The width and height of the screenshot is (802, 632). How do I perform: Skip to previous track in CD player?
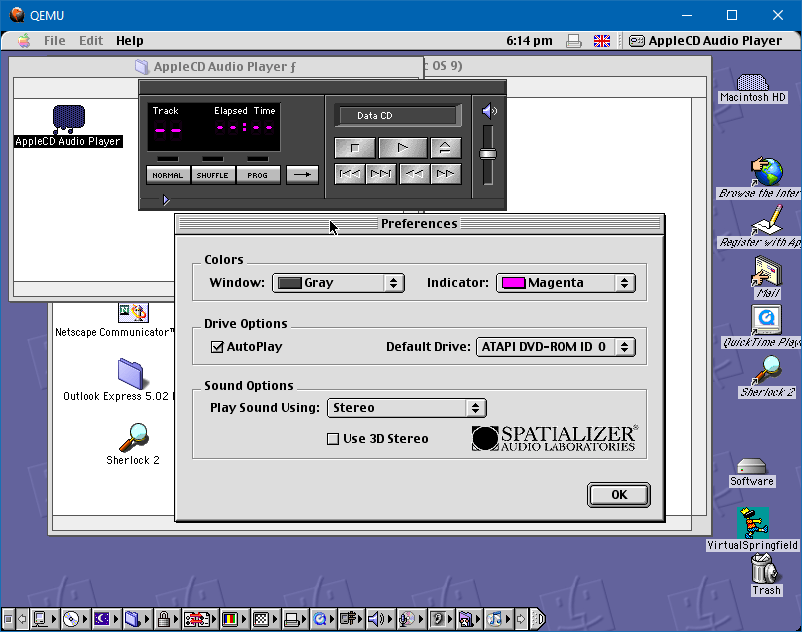coord(349,174)
